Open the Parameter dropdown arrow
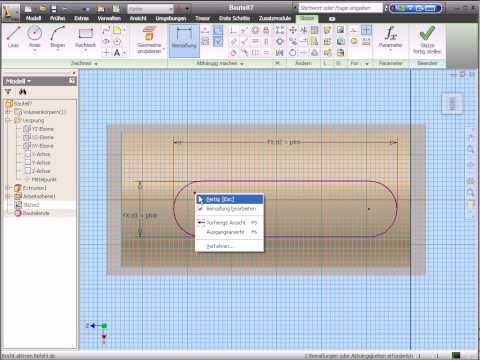This screenshot has width=480, height=360. point(390,50)
